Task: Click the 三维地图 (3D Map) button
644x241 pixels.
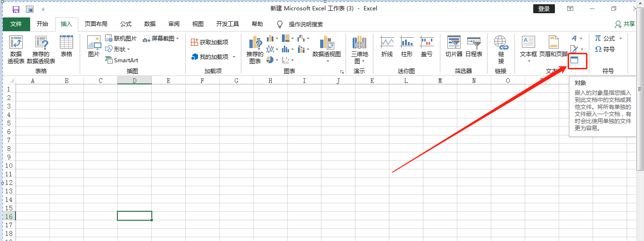Action: (x=359, y=50)
